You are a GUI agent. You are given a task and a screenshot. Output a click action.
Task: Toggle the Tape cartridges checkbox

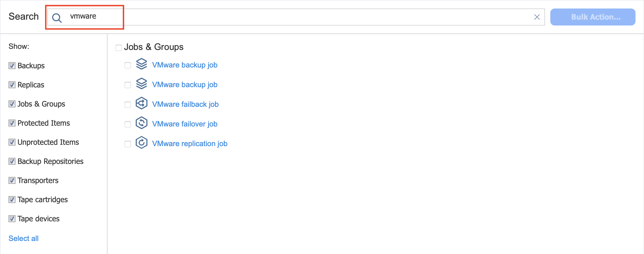[12, 200]
